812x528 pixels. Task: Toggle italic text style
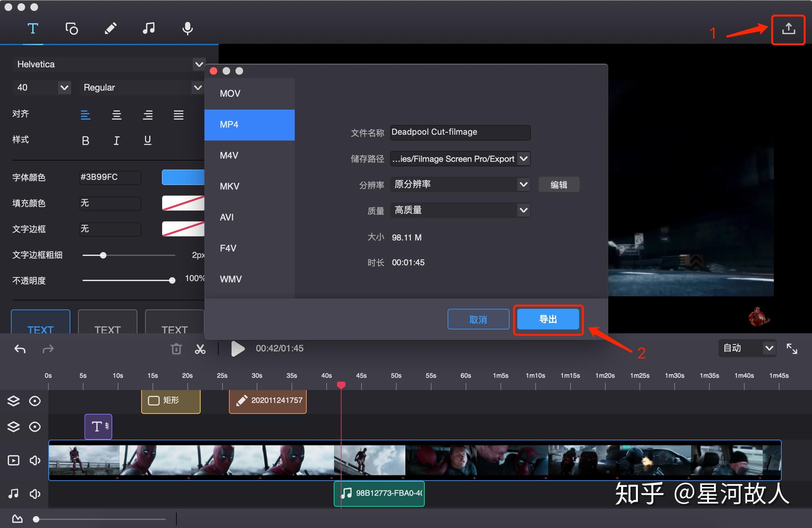(116, 141)
